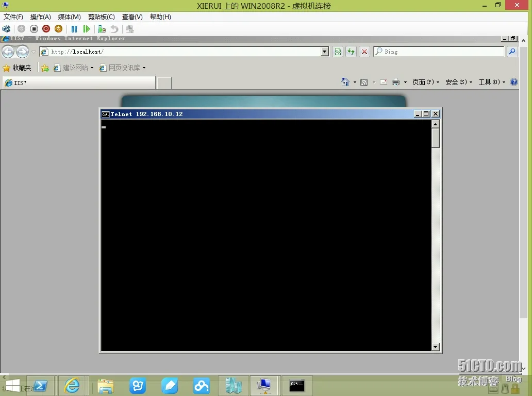Open the 页面(P) dropdown menu
Screen dimensions: 532x396
[426, 82]
